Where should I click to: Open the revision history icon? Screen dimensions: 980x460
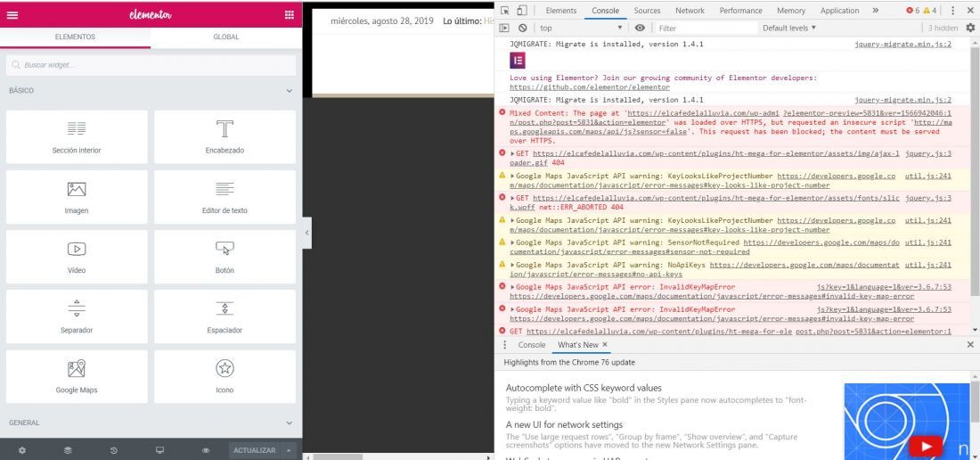point(114,450)
